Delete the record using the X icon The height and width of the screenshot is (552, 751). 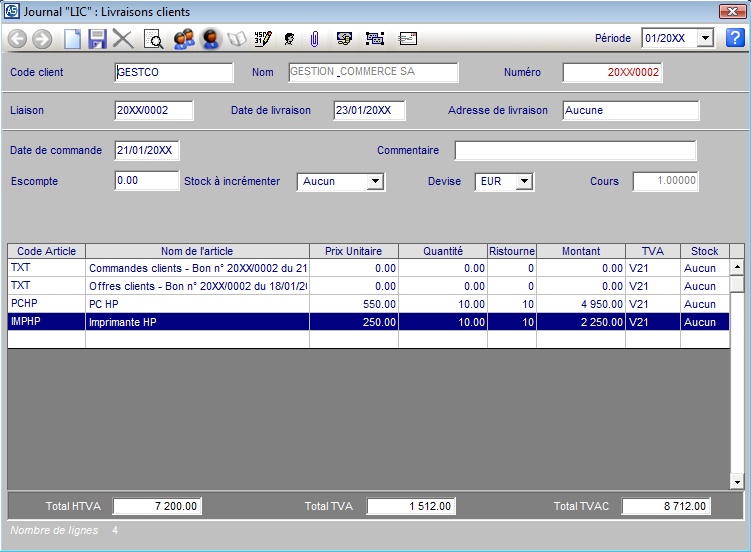click(x=123, y=39)
